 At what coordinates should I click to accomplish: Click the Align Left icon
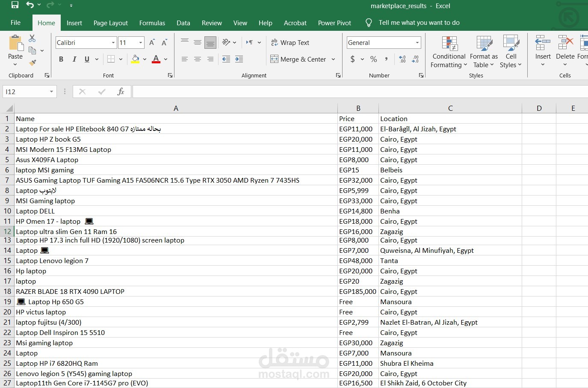coord(185,59)
